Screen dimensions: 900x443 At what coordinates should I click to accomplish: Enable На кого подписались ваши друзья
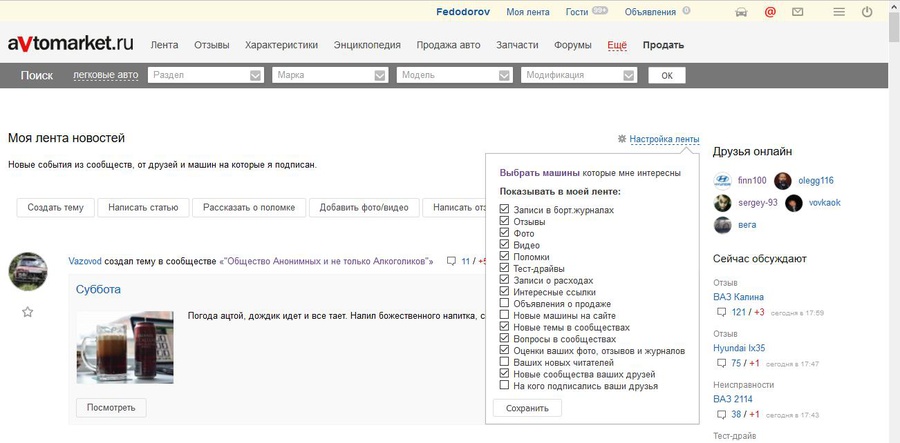coord(504,386)
